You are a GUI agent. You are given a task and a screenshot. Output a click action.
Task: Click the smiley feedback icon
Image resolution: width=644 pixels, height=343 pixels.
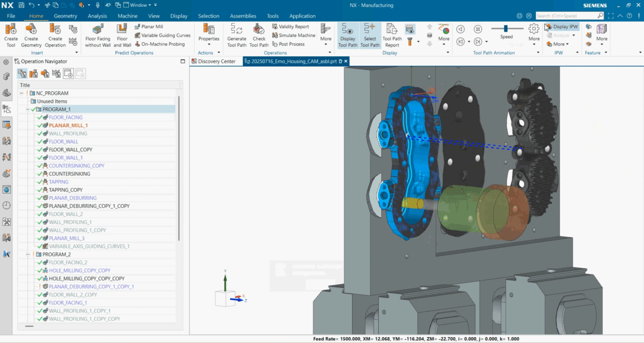[x=519, y=16]
